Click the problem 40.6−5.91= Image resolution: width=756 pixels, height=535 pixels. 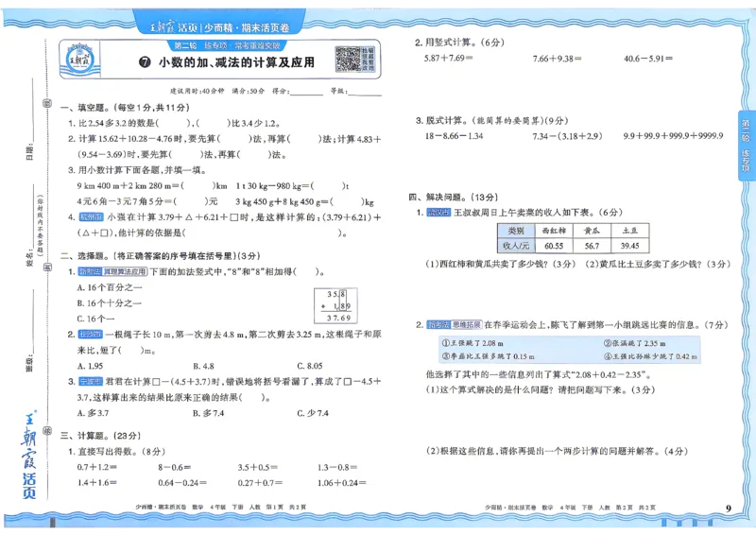coord(648,59)
